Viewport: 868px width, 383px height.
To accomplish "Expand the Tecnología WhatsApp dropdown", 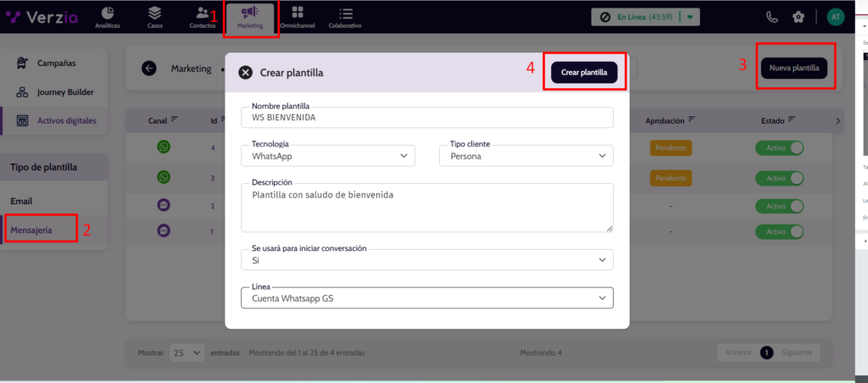I will 332,156.
